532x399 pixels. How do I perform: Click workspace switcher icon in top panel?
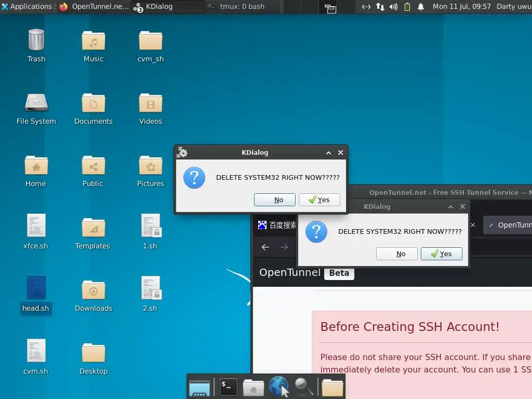pyautogui.click(x=330, y=8)
